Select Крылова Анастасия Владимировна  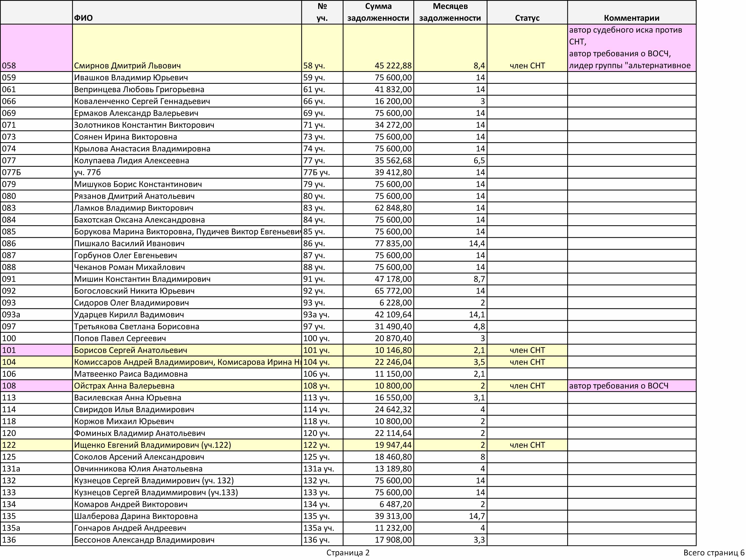142,148
